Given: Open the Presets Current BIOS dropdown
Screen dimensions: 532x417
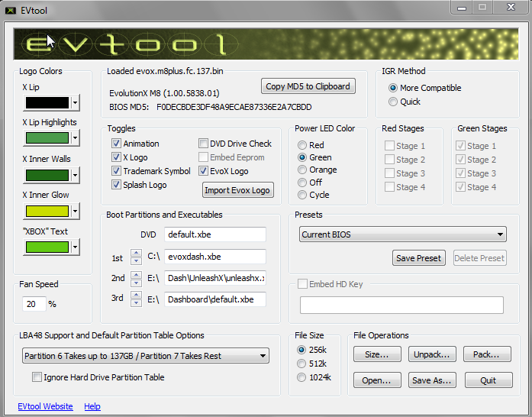Looking at the screenshot, I should tap(403, 234).
